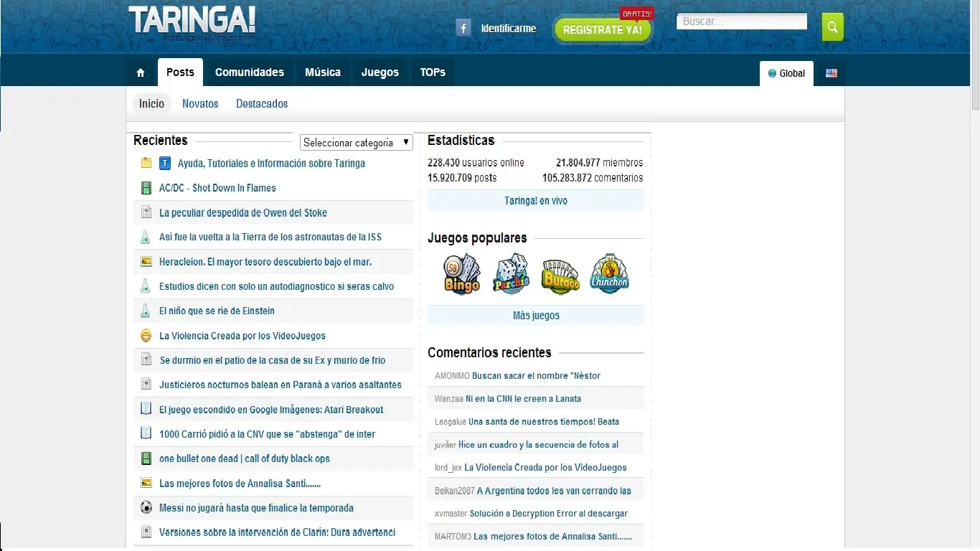
Task: Click the flask icon beside Einstein post
Action: (146, 311)
